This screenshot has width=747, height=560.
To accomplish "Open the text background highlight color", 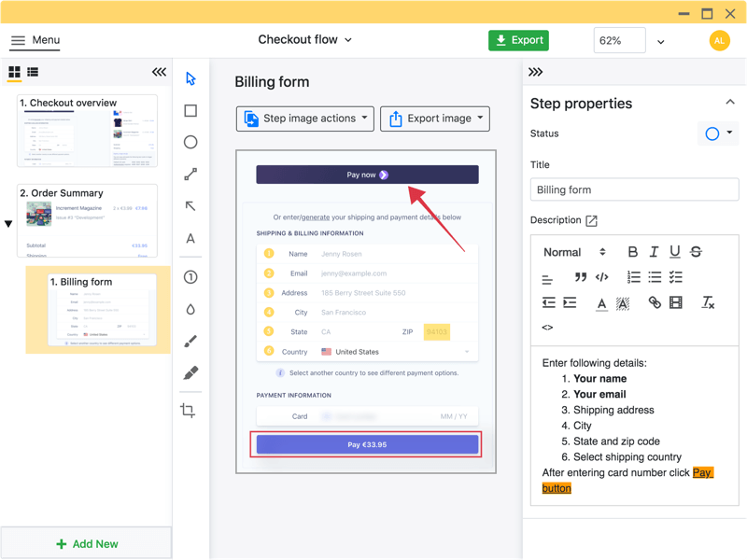I will (623, 304).
